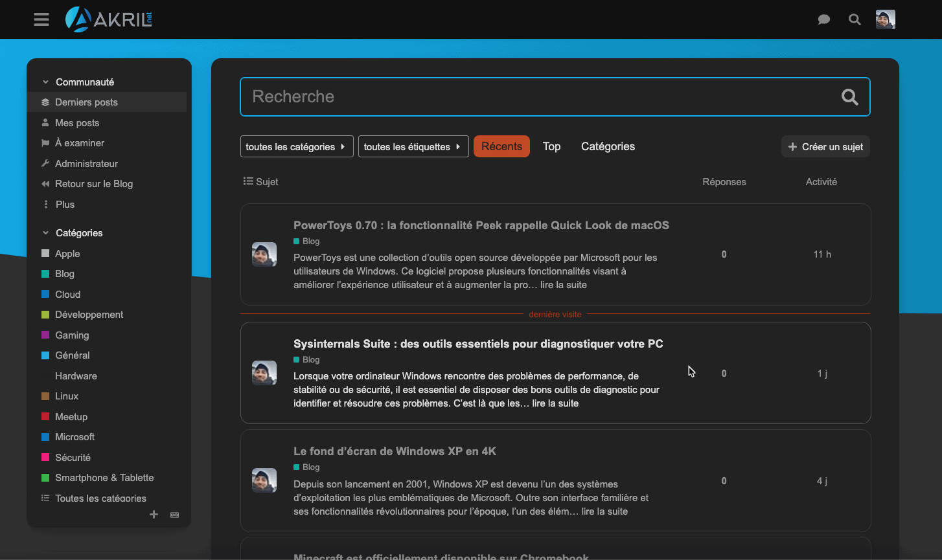Image resolution: width=942 pixels, height=560 pixels.
Task: Open the Sysinternals Suite topic title
Action: coord(478,344)
